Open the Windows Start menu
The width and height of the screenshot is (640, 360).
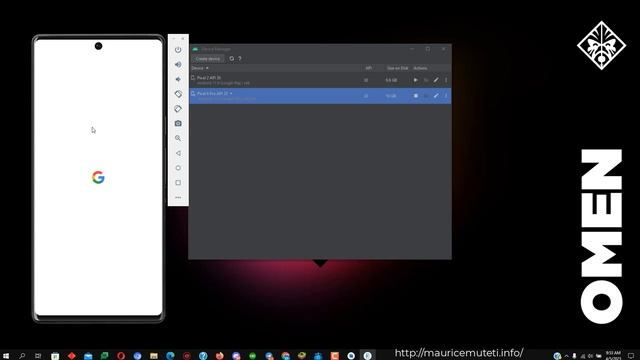click(6, 356)
